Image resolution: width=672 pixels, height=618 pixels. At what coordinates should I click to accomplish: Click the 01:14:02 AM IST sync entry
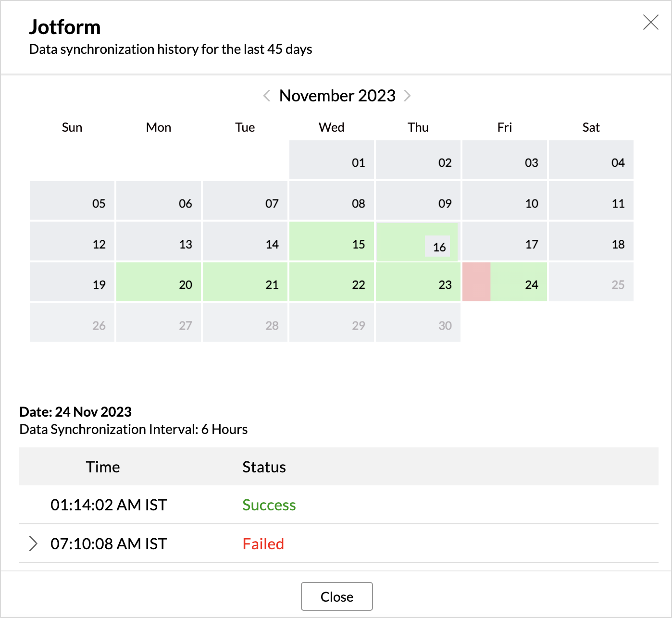[109, 505]
